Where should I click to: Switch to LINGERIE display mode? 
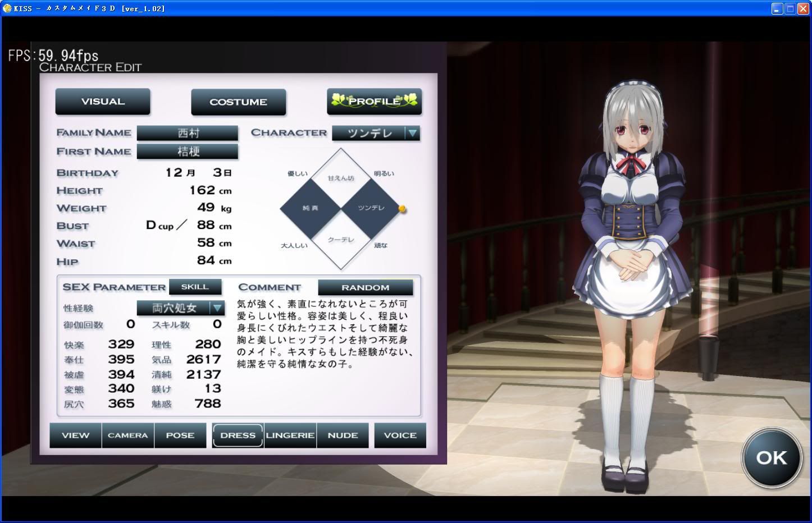(290, 435)
